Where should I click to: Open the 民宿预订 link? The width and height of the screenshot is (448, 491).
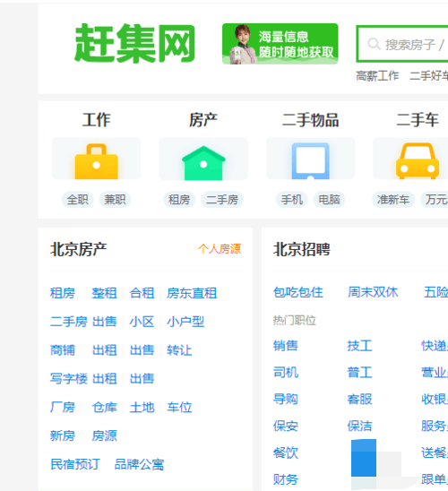[x=75, y=464]
